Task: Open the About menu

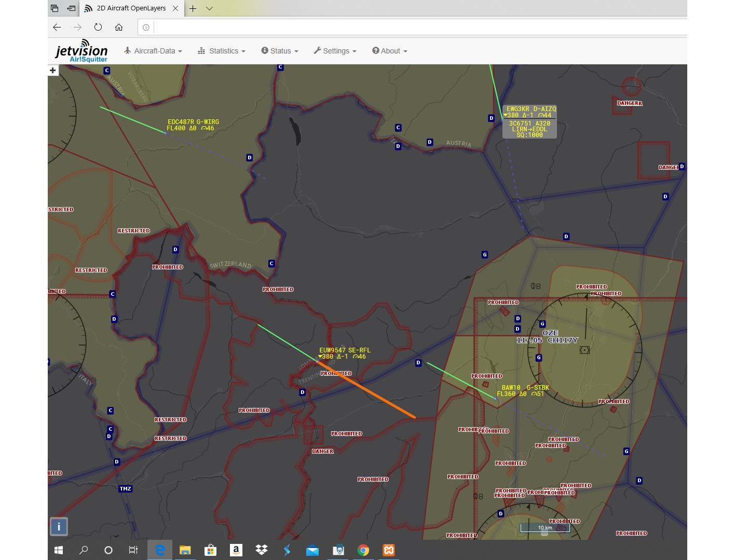Action: (x=390, y=51)
